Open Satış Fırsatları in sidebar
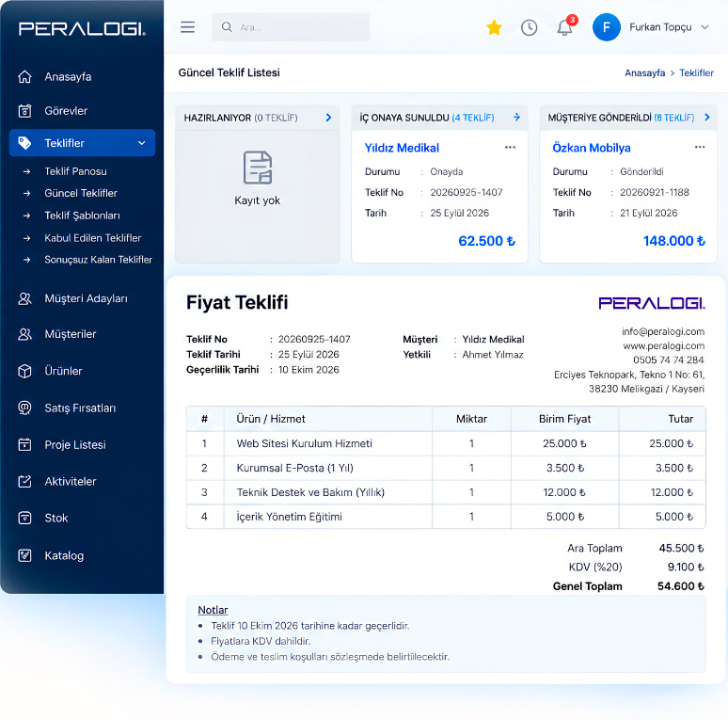The width and height of the screenshot is (728, 720). [x=80, y=408]
